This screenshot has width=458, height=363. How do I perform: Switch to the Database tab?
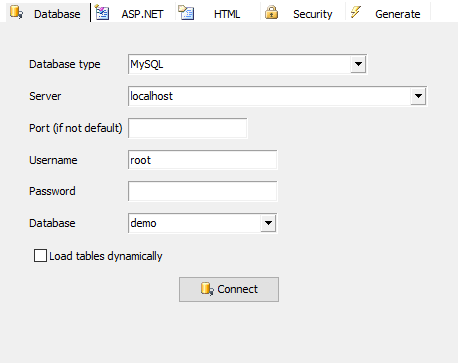[48, 13]
